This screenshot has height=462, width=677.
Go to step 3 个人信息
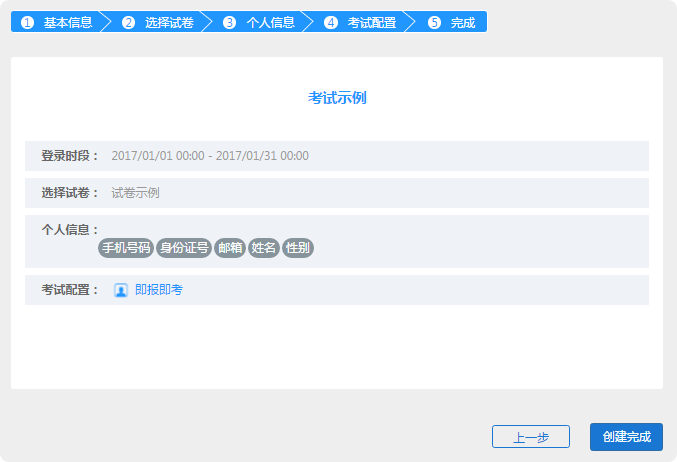pos(259,22)
